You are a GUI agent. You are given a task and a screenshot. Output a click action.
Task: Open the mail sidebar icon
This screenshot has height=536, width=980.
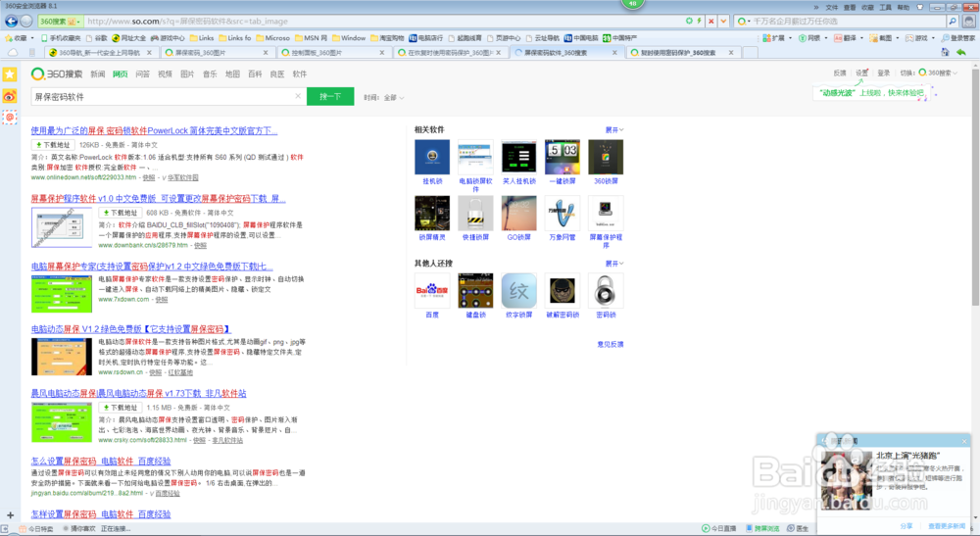[x=10, y=117]
